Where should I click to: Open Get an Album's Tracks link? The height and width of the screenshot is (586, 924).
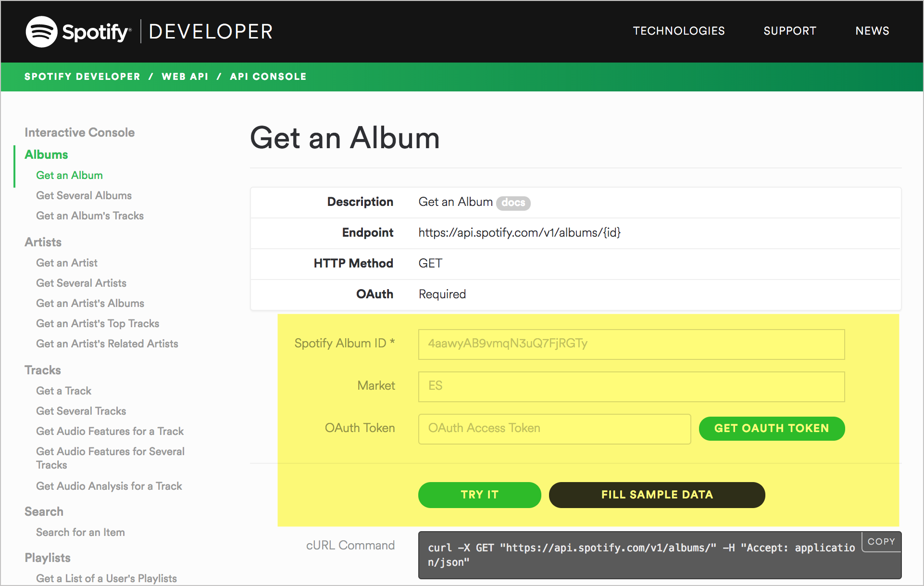(x=90, y=216)
